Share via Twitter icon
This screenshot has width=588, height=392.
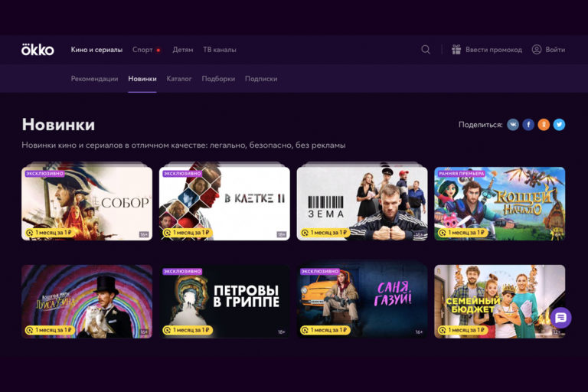[559, 125]
